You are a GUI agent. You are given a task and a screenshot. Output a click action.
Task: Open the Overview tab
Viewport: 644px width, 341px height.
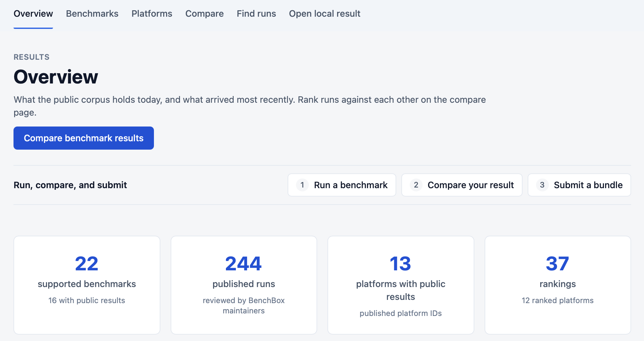point(33,13)
